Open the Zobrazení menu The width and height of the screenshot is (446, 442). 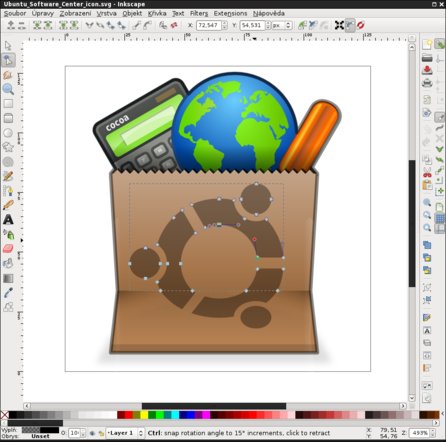pyautogui.click(x=75, y=13)
